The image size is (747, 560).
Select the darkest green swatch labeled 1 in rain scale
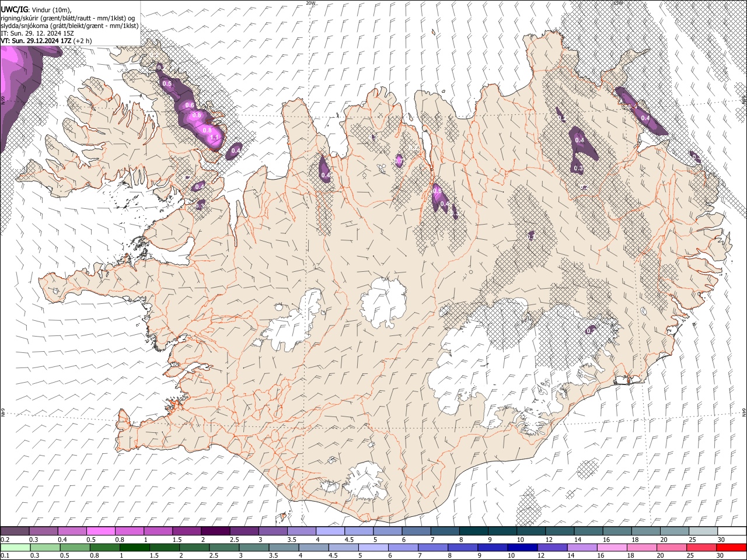pyautogui.click(x=134, y=547)
